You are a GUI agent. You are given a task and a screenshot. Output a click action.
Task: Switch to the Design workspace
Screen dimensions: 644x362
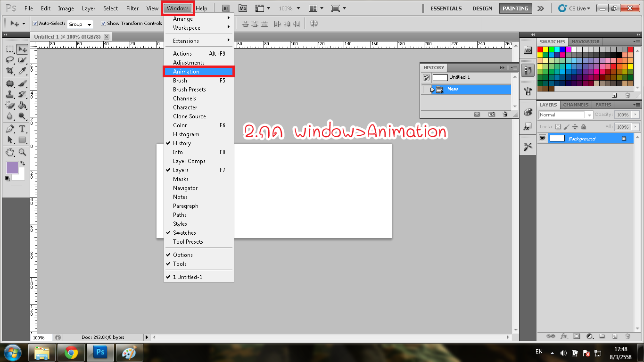(x=482, y=8)
